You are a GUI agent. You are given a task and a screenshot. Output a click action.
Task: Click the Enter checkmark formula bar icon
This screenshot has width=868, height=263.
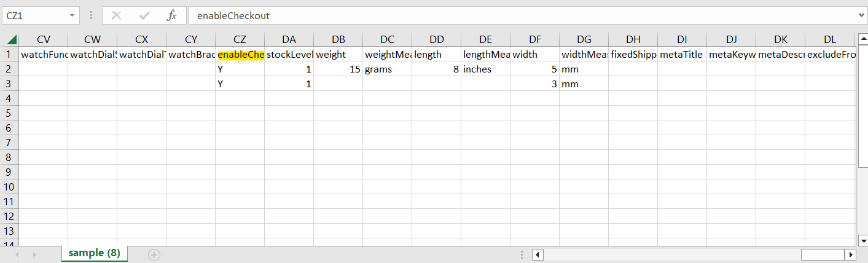[145, 15]
